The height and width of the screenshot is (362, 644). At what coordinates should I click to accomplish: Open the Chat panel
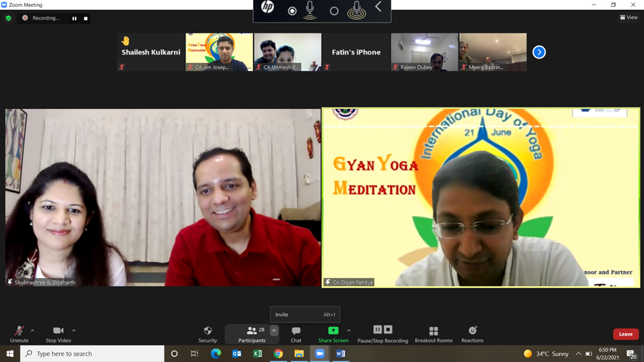point(295,333)
